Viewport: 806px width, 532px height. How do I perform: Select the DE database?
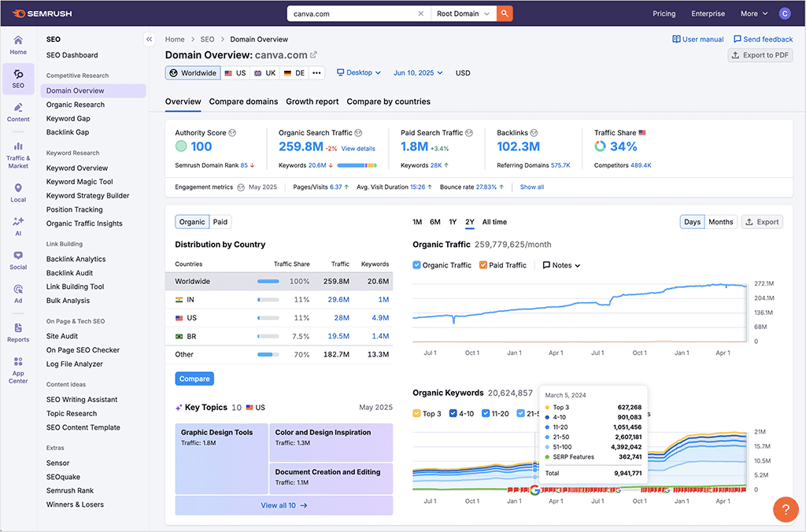tap(294, 73)
